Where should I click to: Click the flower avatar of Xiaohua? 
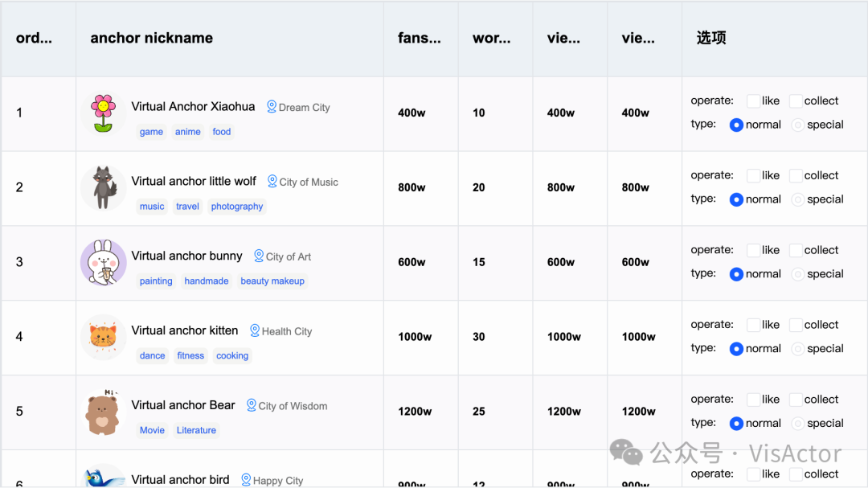pyautogui.click(x=103, y=113)
